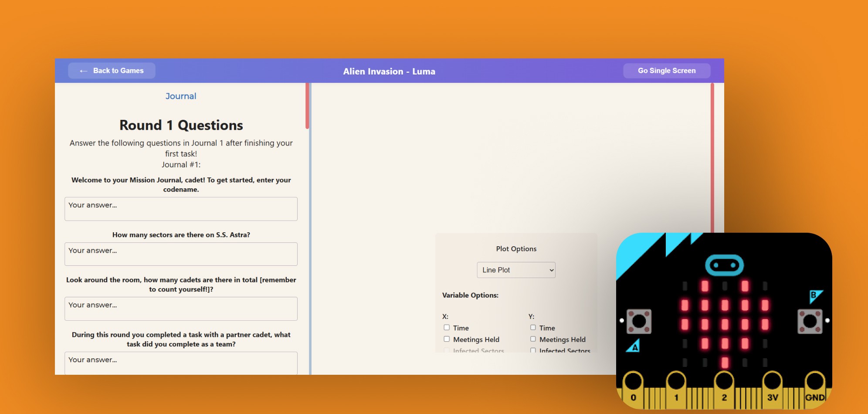
Task: Check the X axis Time checkbox
Action: (x=447, y=327)
